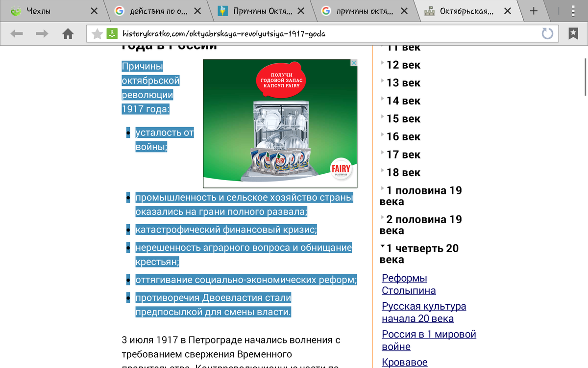Reload the current page

[547, 33]
